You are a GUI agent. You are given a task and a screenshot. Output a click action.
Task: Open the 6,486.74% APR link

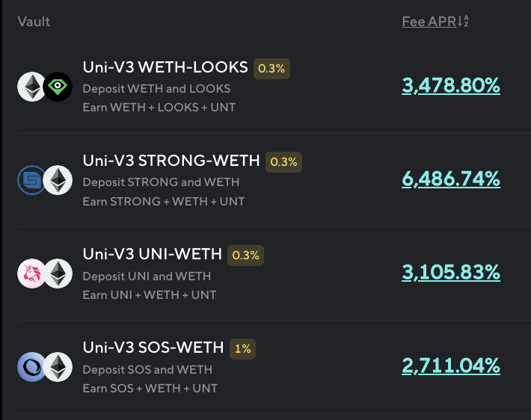coord(451,179)
